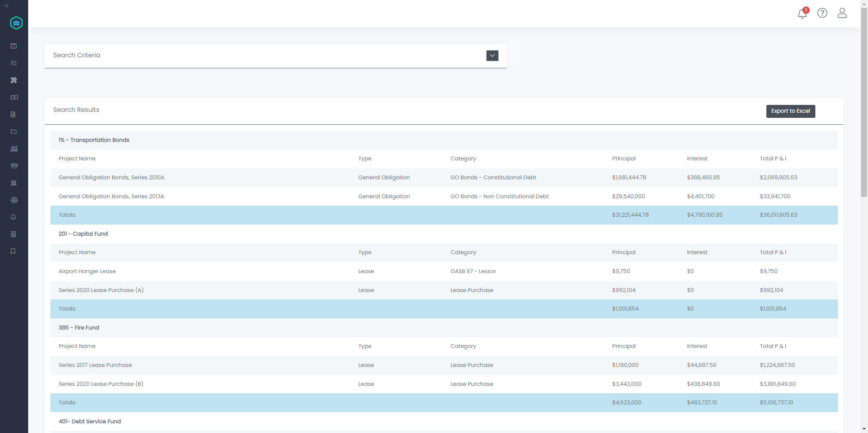The width and height of the screenshot is (868, 433).
Task: Open the payments/cash sidebar icon
Action: pos(13,98)
